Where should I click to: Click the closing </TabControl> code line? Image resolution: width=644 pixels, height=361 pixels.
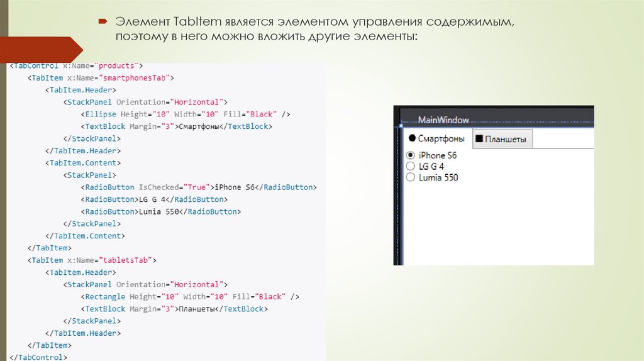point(38,357)
